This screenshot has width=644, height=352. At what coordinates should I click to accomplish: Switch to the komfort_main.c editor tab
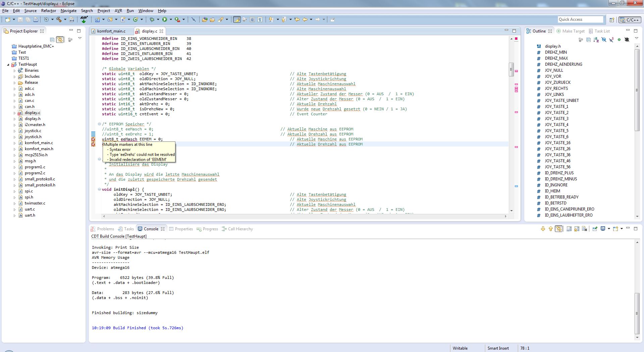point(111,31)
